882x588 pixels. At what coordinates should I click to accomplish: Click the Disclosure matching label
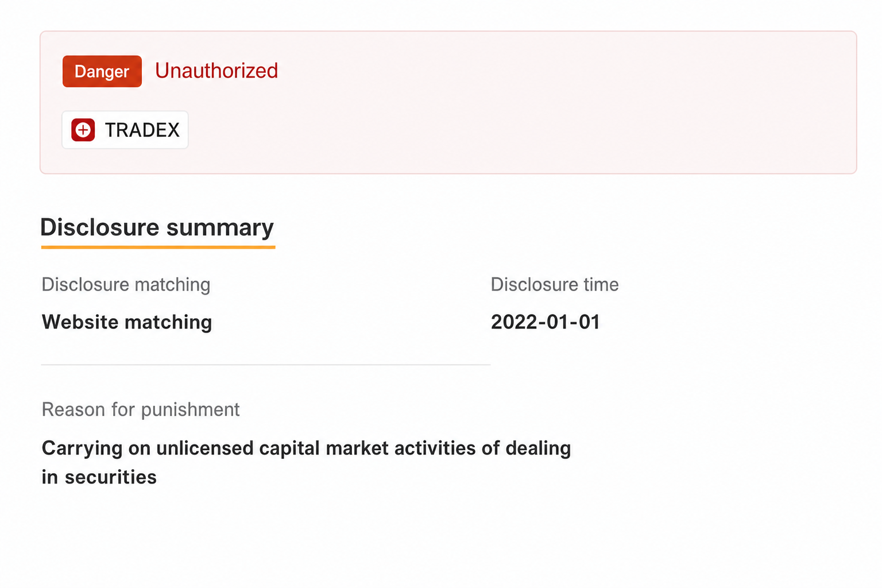pos(126,285)
